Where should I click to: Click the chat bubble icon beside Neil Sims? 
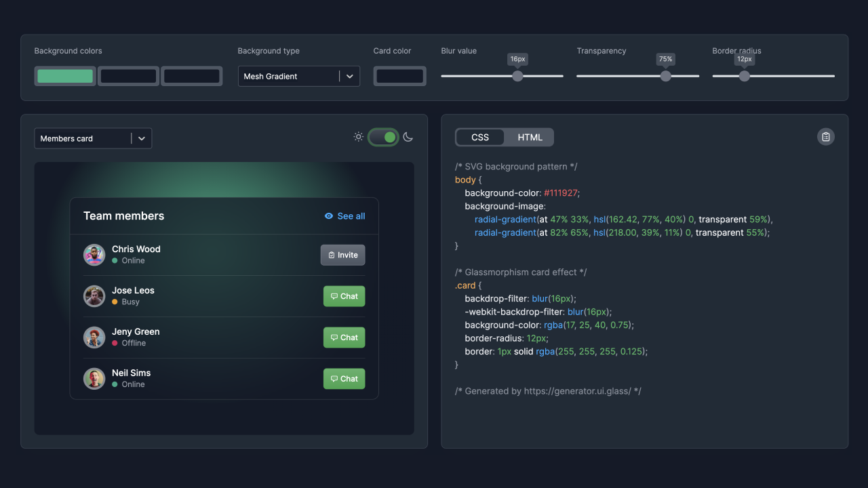pos(334,379)
